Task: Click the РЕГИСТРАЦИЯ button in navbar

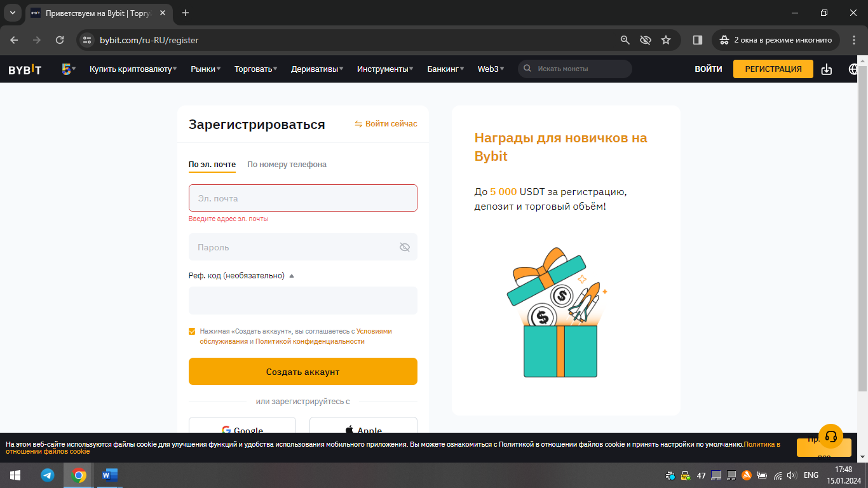Action: (x=773, y=69)
